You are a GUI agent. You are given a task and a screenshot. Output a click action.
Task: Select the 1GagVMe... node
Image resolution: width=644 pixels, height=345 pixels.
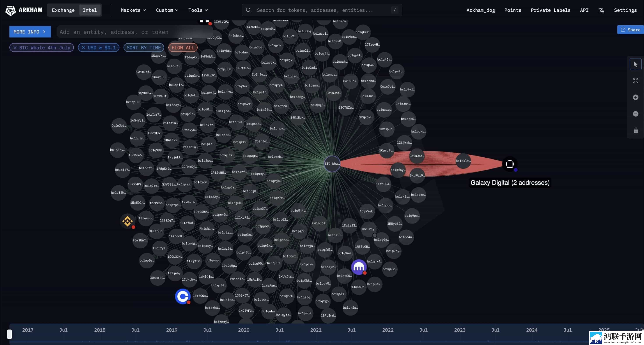pos(159,56)
